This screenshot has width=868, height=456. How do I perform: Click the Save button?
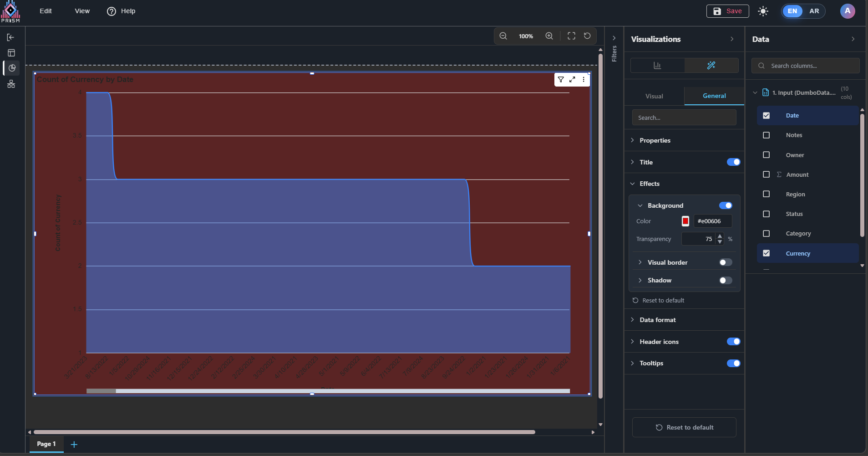pos(727,11)
